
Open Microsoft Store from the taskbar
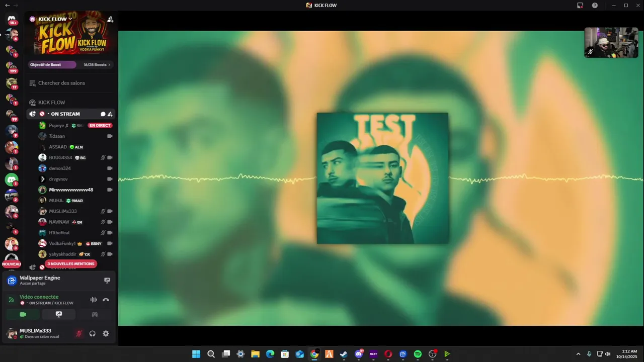pyautogui.click(x=285, y=354)
